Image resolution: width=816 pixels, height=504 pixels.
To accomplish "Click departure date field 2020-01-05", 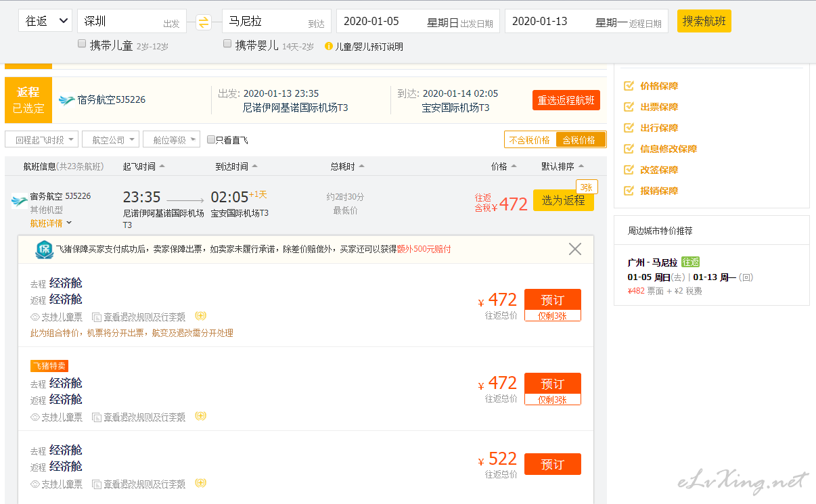I will coord(418,21).
